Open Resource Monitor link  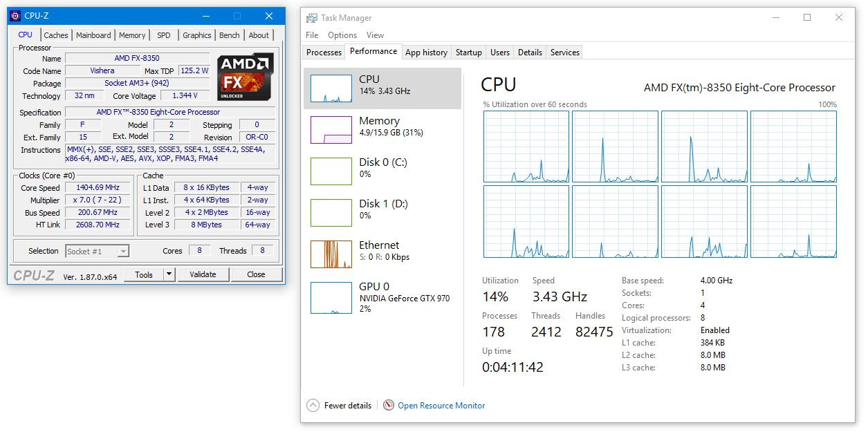[x=441, y=406]
